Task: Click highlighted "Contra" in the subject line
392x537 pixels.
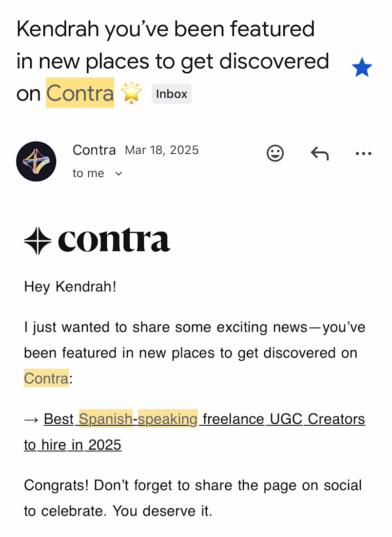Action: point(80,93)
